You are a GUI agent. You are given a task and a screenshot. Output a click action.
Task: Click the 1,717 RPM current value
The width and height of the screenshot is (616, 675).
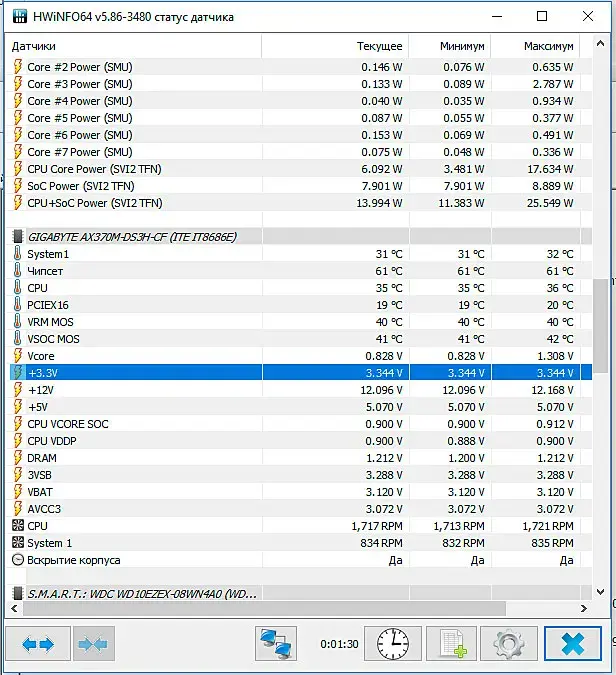(x=377, y=526)
